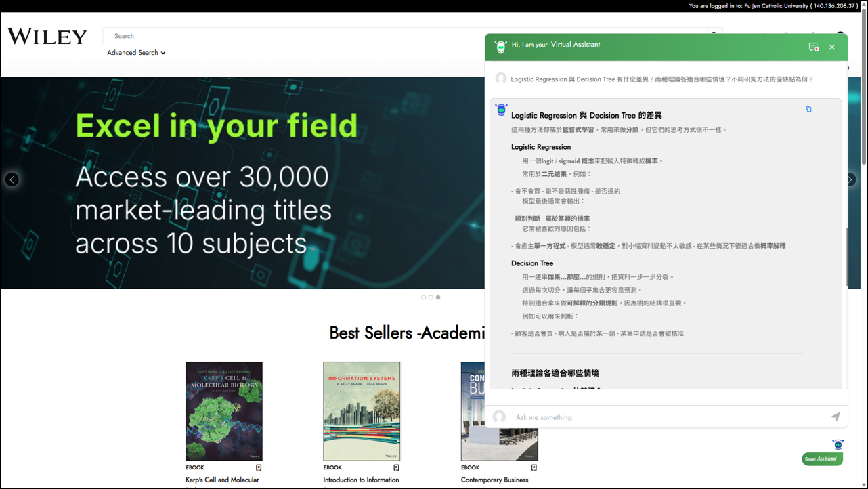Select the third carousel dot
The height and width of the screenshot is (489, 868).
tap(438, 297)
